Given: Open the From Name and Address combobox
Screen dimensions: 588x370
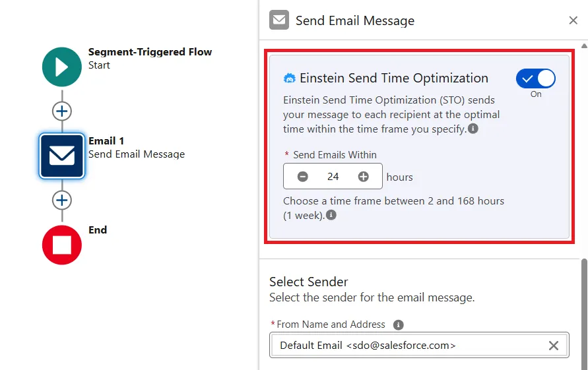Looking at the screenshot, I should [x=409, y=346].
